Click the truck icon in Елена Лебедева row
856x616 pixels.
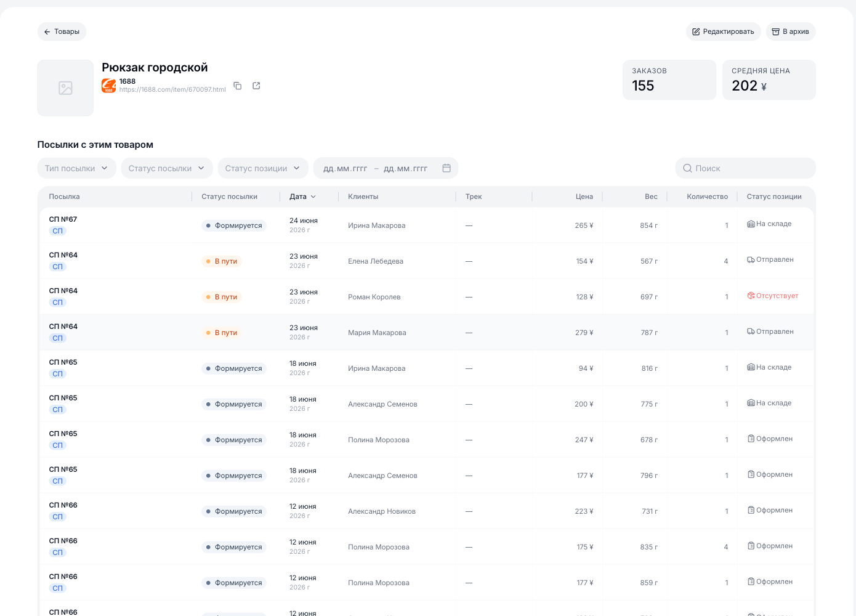click(x=751, y=260)
